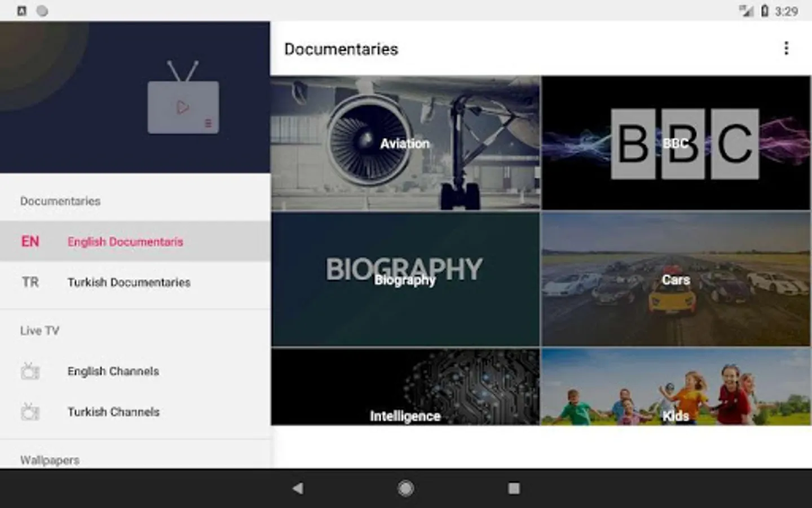The image size is (812, 508).
Task: Open the Biography documentary category
Action: [405, 279]
